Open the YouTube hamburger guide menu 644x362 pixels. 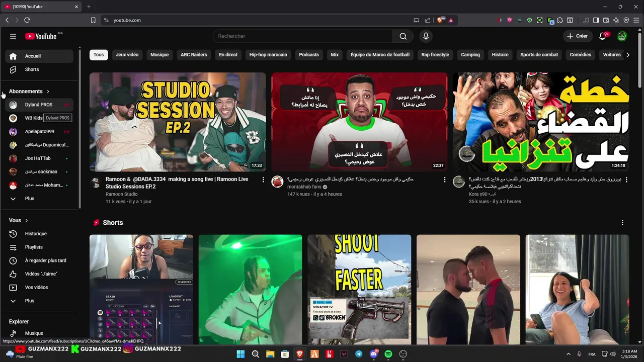coord(13,36)
